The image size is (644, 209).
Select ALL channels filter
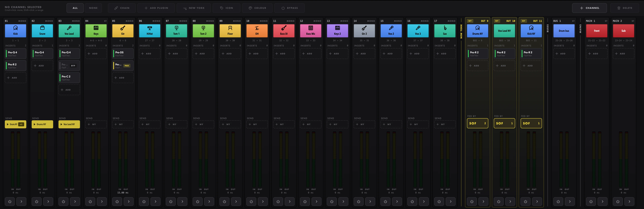[75, 8]
